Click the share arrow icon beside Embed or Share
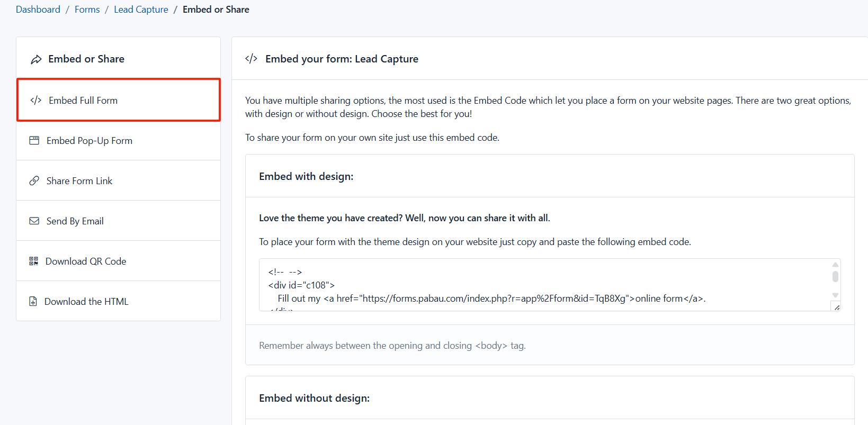Screen dimensions: 868x425 (36, 59)
